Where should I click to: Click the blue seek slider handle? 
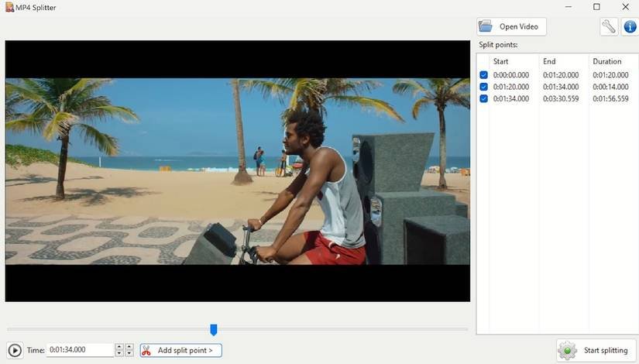(214, 330)
